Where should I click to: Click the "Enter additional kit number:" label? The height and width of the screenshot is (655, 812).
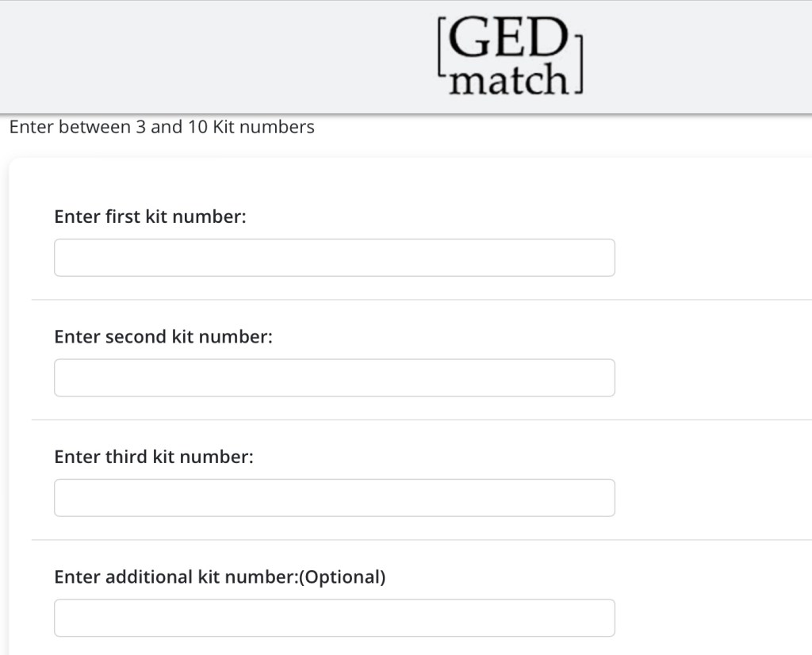tap(178, 577)
